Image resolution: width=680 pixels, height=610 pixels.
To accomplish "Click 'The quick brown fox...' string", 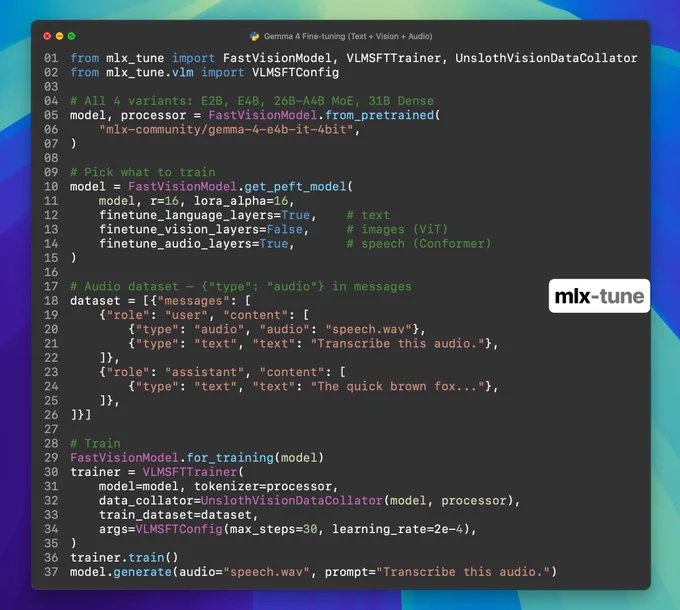I will coord(397,387).
